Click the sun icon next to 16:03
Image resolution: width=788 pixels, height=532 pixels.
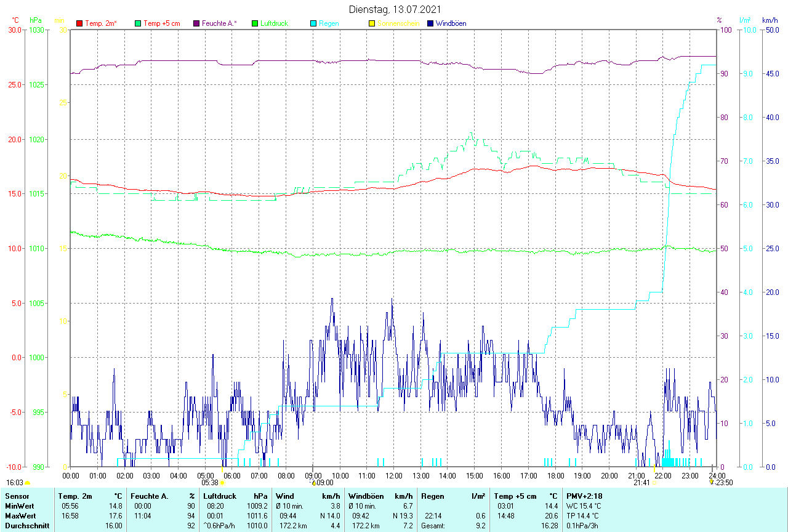pos(27,483)
